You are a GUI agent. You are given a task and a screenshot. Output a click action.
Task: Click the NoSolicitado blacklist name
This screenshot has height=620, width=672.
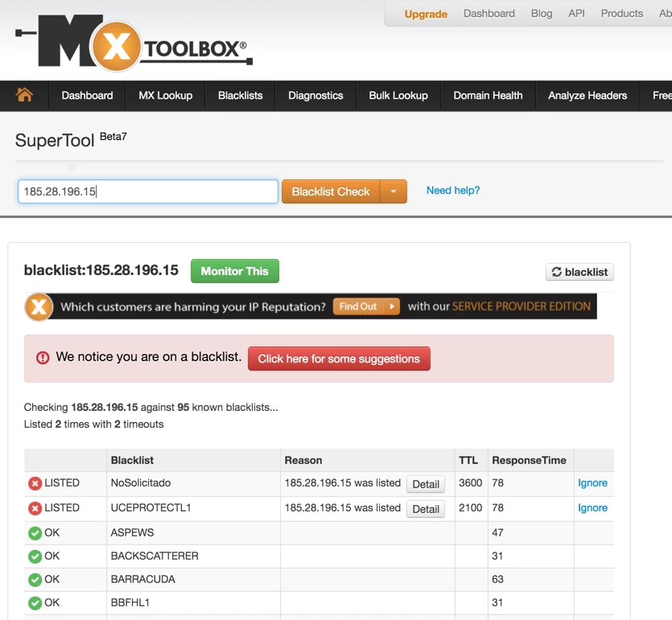coord(141,483)
